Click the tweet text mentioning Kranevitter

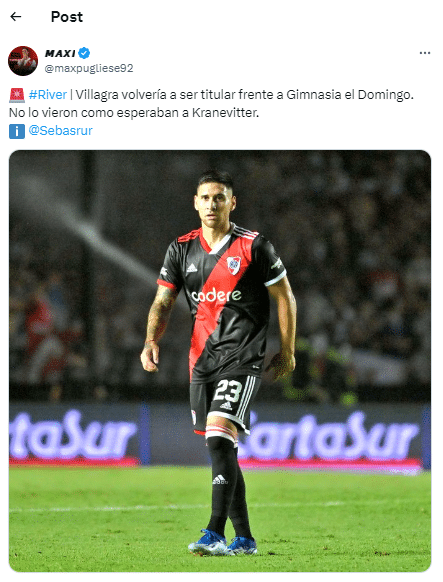click(x=134, y=113)
